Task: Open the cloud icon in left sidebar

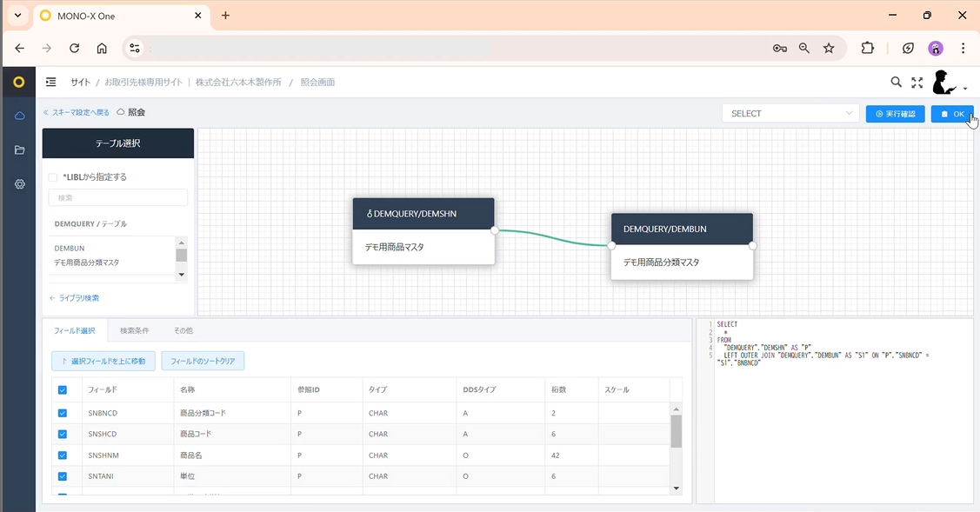Action: (19, 116)
